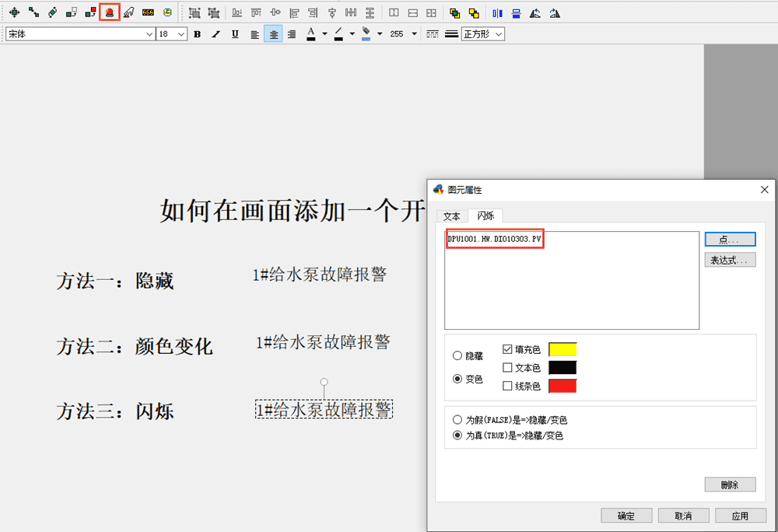Screen dimensions: 778x532
Task: Click the dashed line style icon
Action: tap(432, 33)
